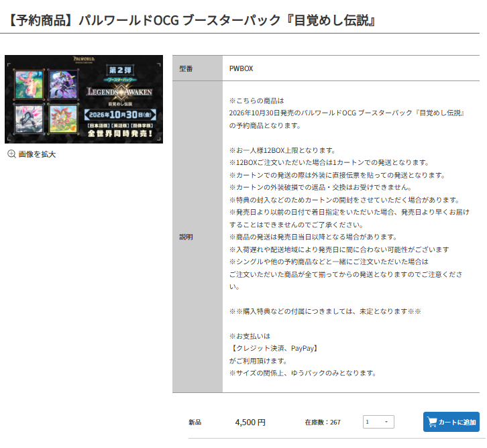487x448 pixels.
Task: Click the price 4,500 円
Action: click(x=250, y=423)
